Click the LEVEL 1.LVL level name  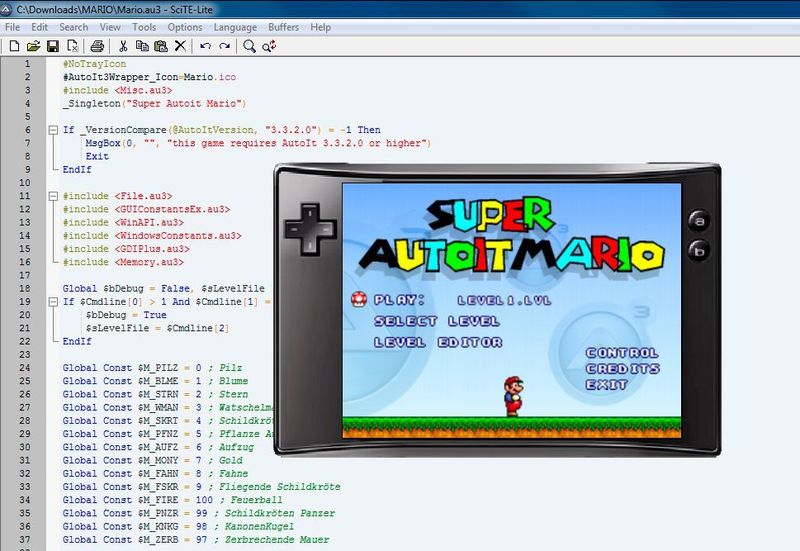coord(504,300)
